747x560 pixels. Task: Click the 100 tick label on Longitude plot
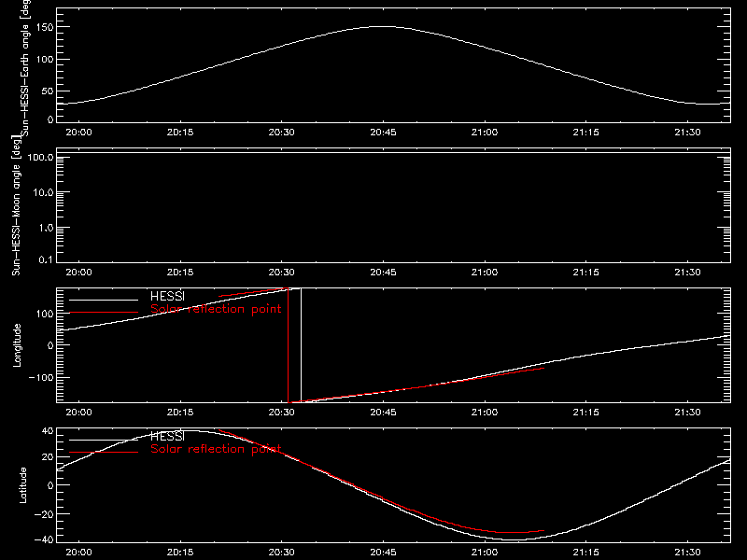pyautogui.click(x=45, y=314)
